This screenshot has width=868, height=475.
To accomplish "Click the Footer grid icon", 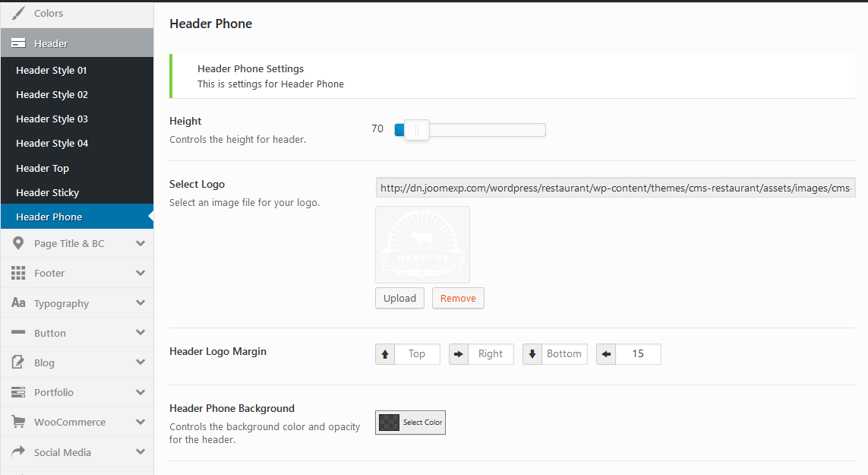I will pyautogui.click(x=18, y=273).
